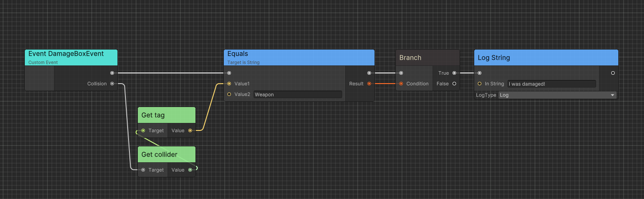
Task: Click the Collision output port on DamageBoxEvent
Action: coord(112,84)
